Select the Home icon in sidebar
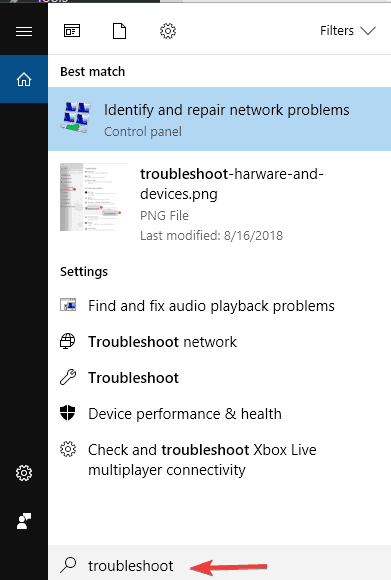The width and height of the screenshot is (391, 580). pyautogui.click(x=24, y=79)
